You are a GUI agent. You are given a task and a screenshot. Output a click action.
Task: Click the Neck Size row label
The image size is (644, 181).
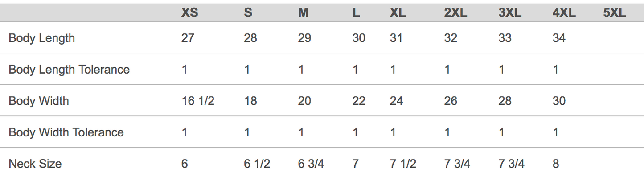tap(35, 164)
